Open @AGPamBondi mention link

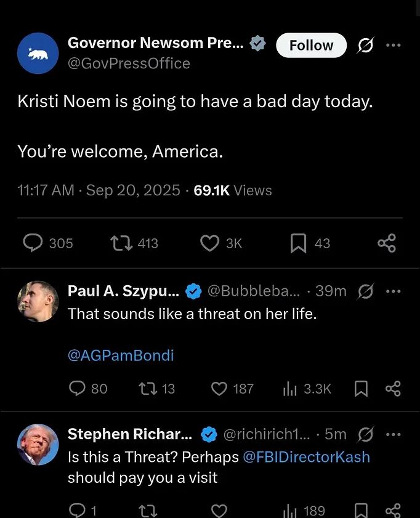[x=121, y=355]
